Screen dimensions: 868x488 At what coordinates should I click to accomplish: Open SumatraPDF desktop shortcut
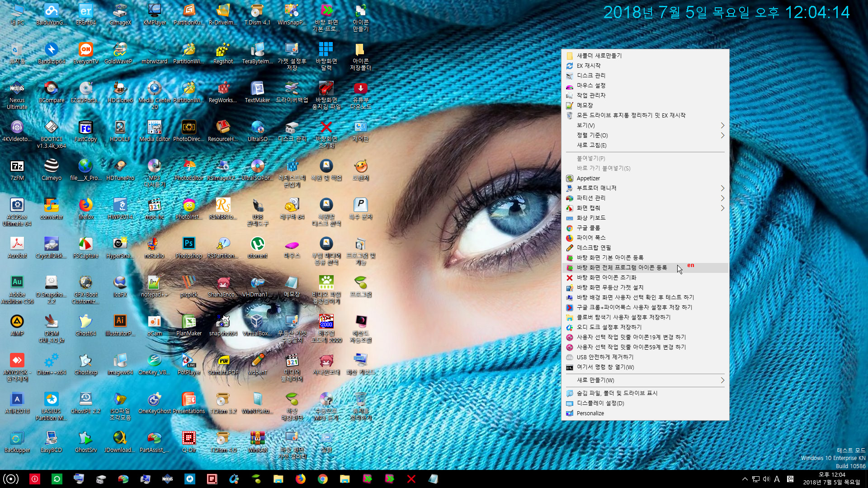tap(223, 364)
